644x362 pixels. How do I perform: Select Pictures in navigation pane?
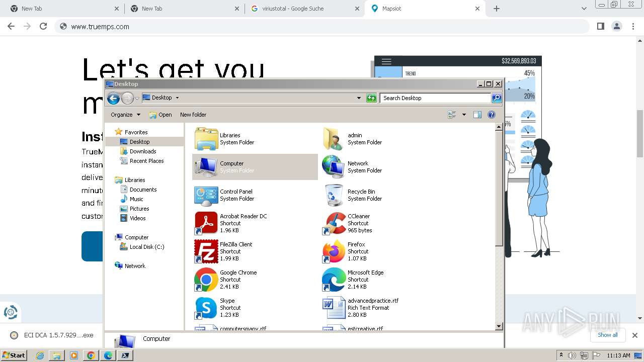pos(139,209)
